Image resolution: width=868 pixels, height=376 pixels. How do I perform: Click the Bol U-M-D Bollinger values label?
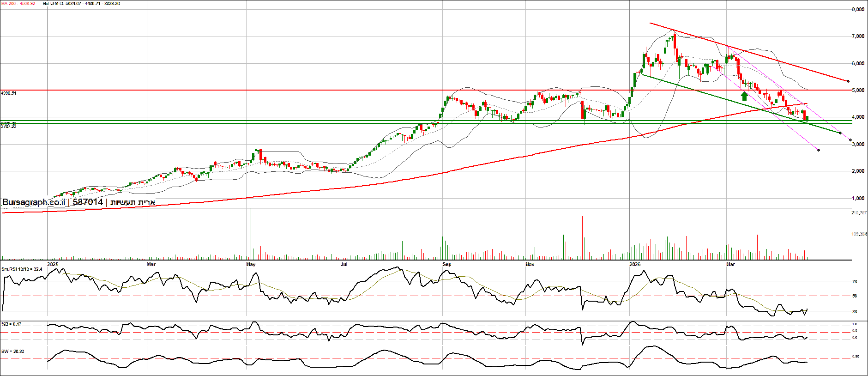[81, 4]
